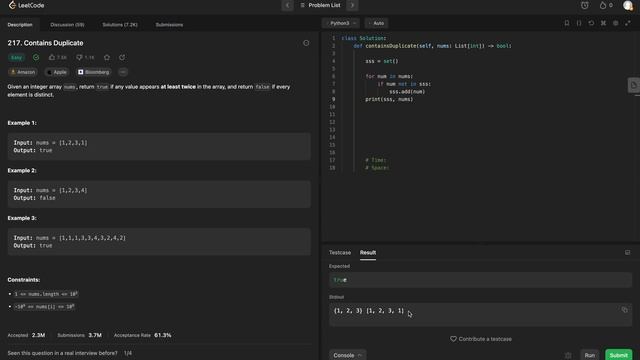640x360 pixels.
Task: Click the debugger bug icon
Action: click(x=568, y=356)
